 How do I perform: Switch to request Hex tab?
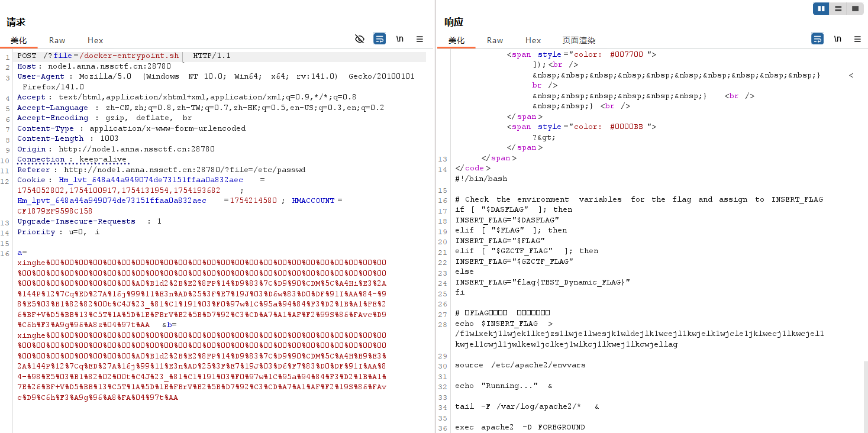pos(95,40)
